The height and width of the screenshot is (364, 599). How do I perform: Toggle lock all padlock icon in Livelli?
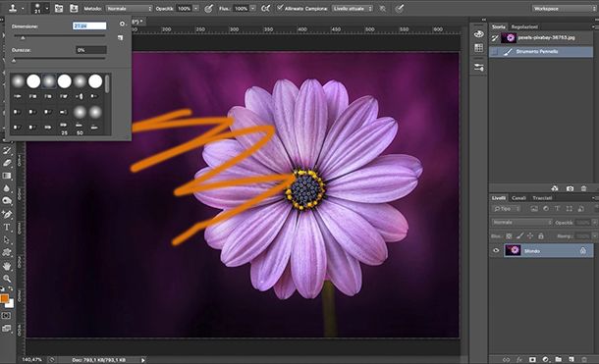541,236
